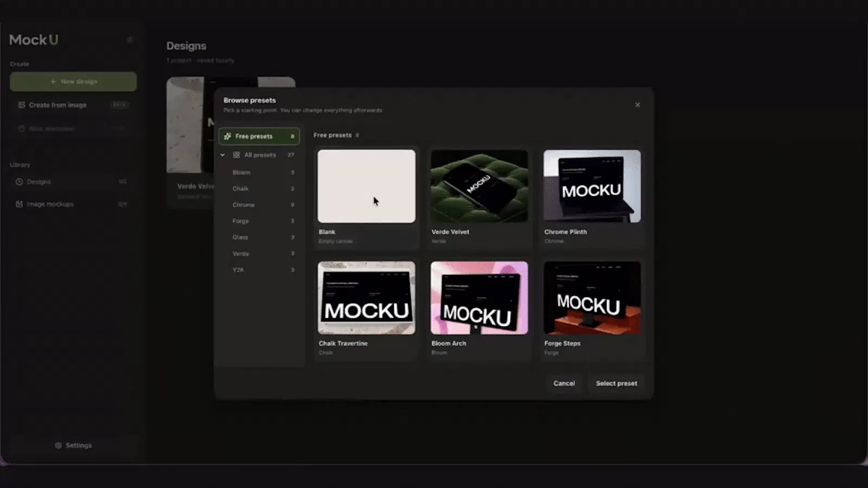Pick the Chalk Travertine preset thumbnail
Image resolution: width=868 pixels, height=488 pixels.
[x=366, y=298]
